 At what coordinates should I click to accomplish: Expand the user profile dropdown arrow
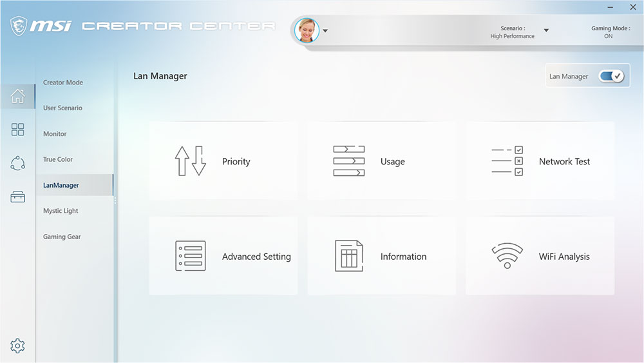325,31
